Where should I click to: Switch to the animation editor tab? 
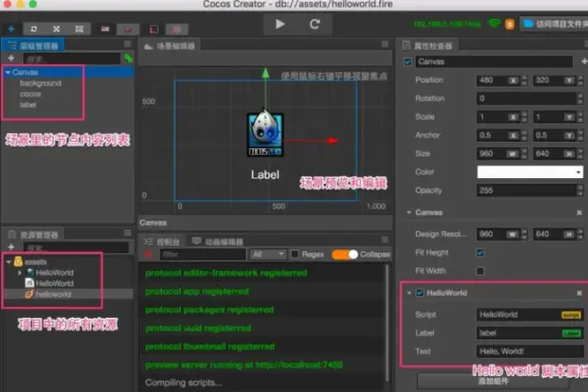click(217, 241)
